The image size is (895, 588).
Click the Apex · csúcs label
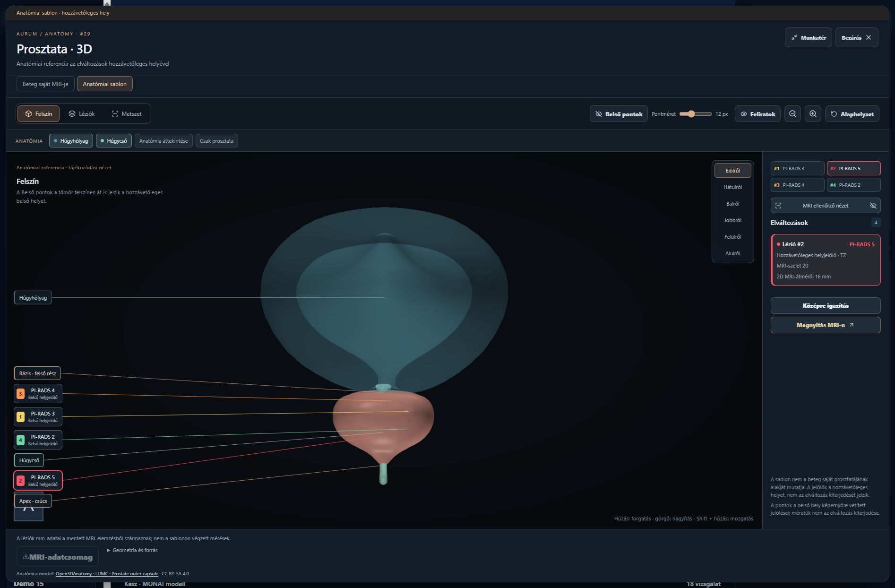[33, 501]
